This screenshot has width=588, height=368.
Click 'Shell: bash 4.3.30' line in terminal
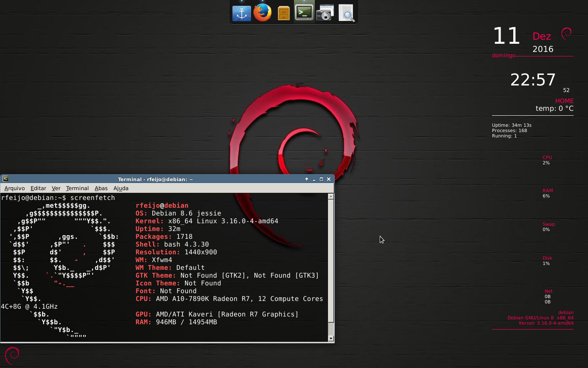pos(172,244)
